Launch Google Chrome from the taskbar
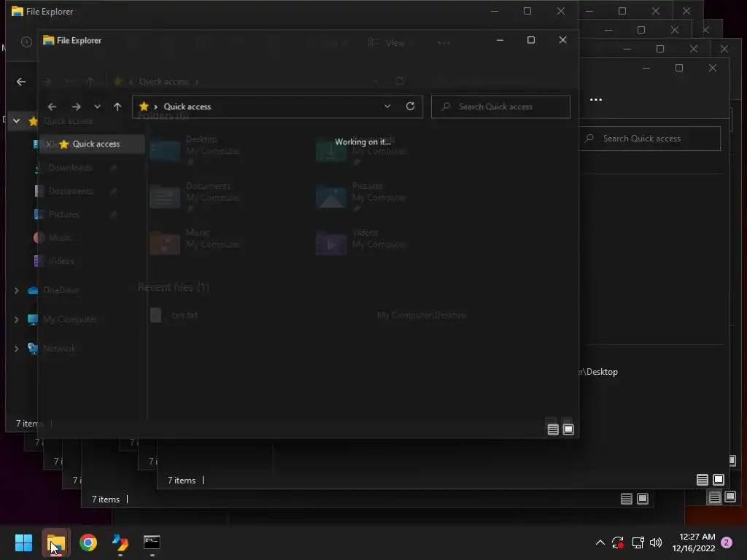The height and width of the screenshot is (560, 747). pos(88,542)
